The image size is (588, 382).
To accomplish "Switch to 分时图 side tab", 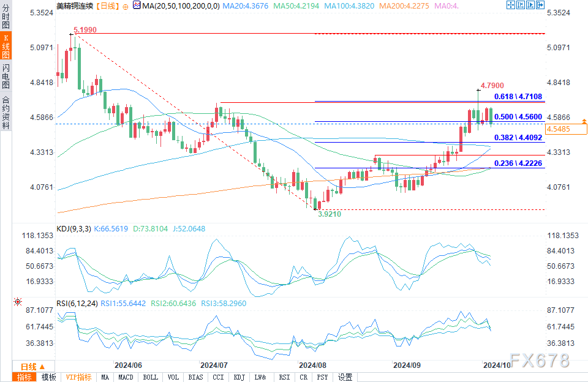I will (6, 17).
